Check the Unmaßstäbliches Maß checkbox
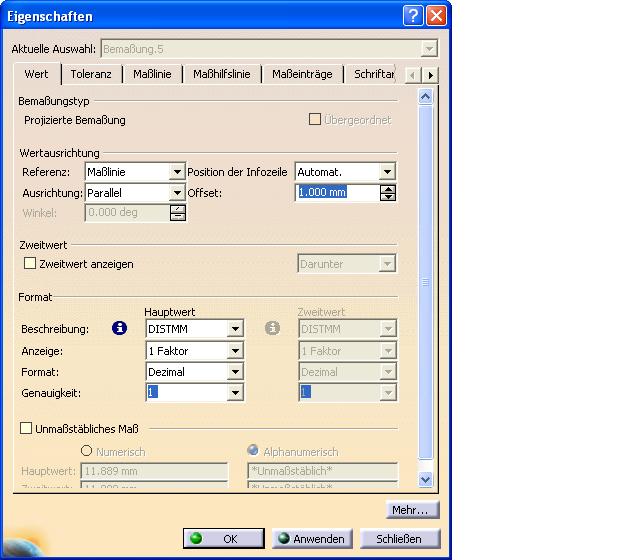 pos(26,428)
